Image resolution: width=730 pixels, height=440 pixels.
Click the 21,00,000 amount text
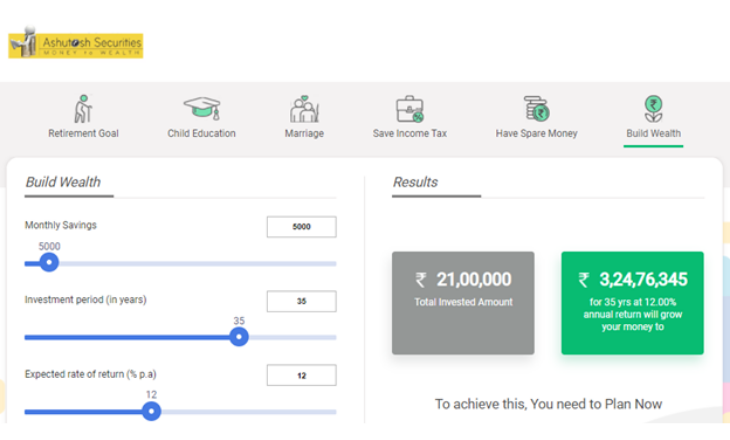click(x=473, y=279)
